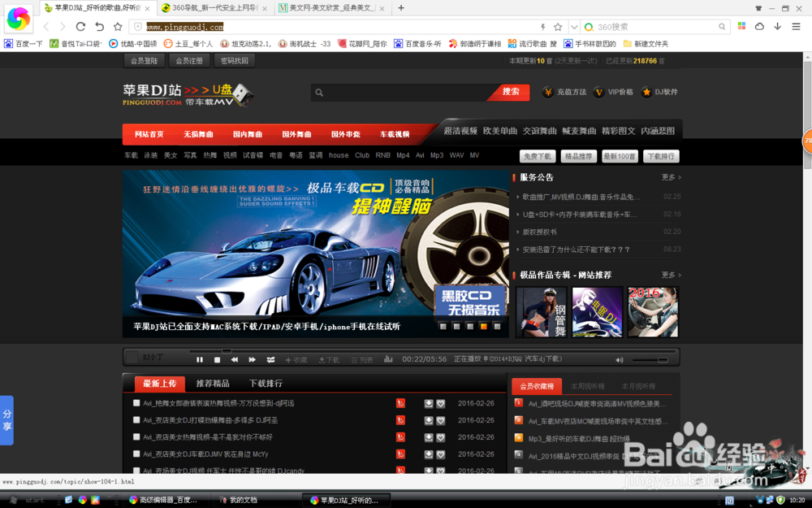This screenshot has height=508, width=812.
Task: Select 国外串烧 navigation item
Action: coord(345,134)
